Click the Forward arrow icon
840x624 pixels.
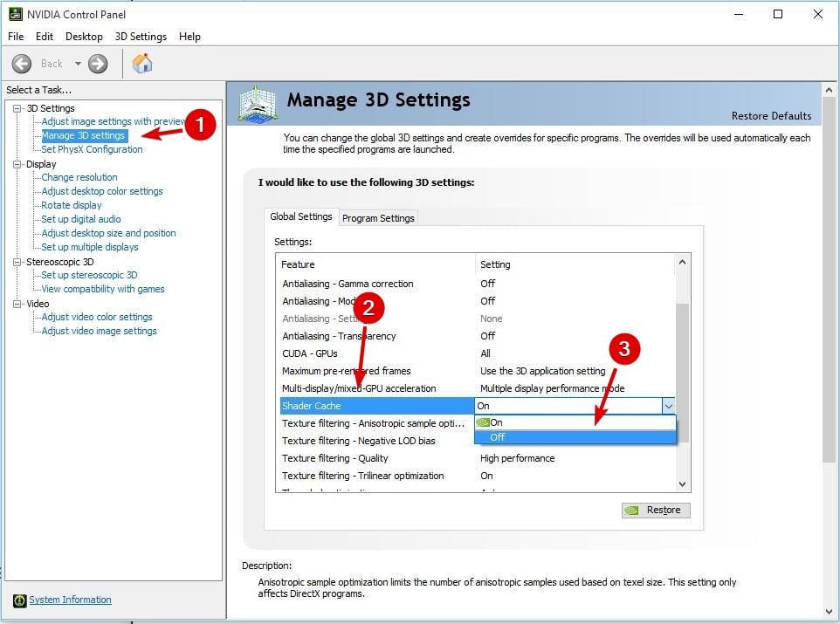point(98,64)
